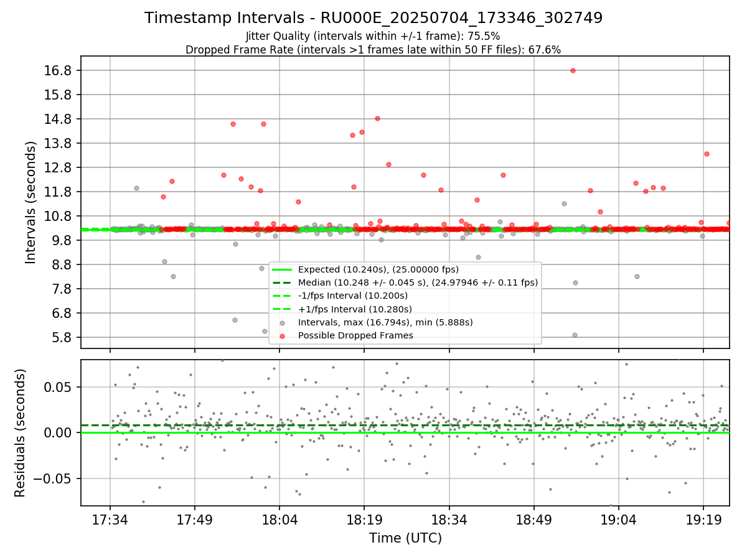The image size is (747, 560).
Task: Click the dark green dashed line sample in the legend
Action: (x=283, y=282)
